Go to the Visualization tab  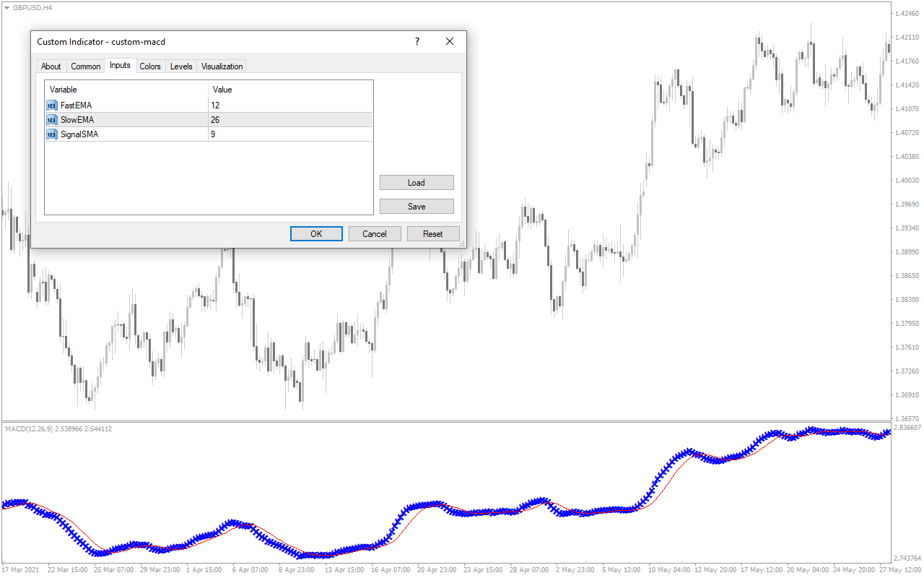(x=222, y=66)
